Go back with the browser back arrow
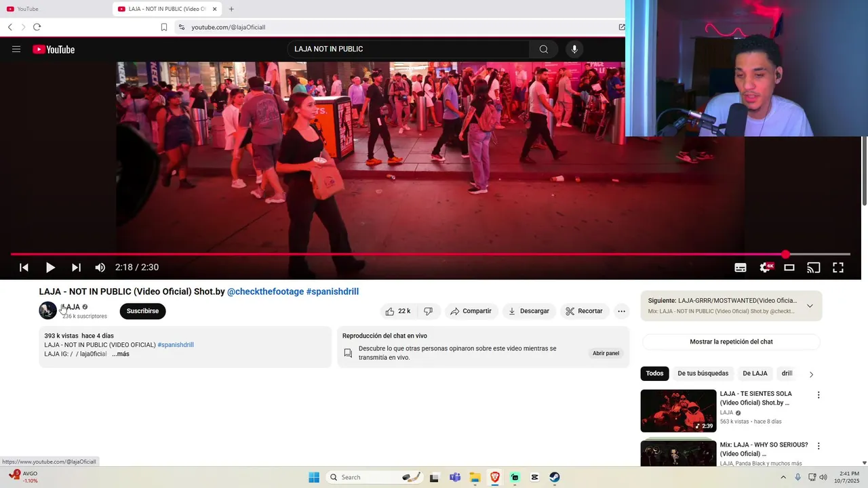The width and height of the screenshot is (868, 488). click(10, 27)
